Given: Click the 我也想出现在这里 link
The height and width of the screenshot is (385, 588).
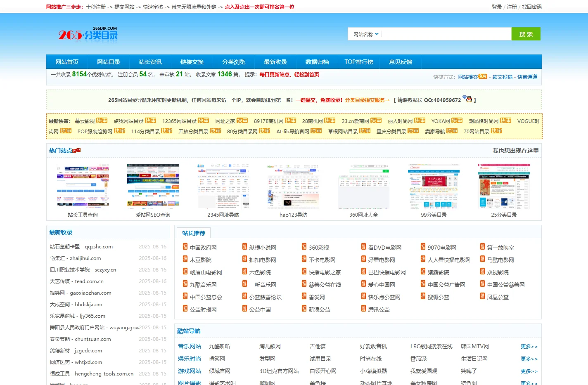Looking at the screenshot, I should tap(515, 151).
